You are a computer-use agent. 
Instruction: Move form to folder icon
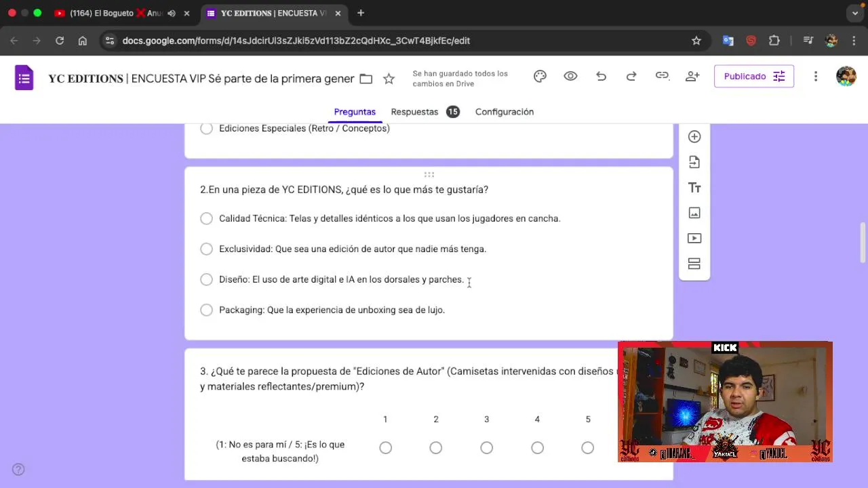pyautogui.click(x=366, y=79)
